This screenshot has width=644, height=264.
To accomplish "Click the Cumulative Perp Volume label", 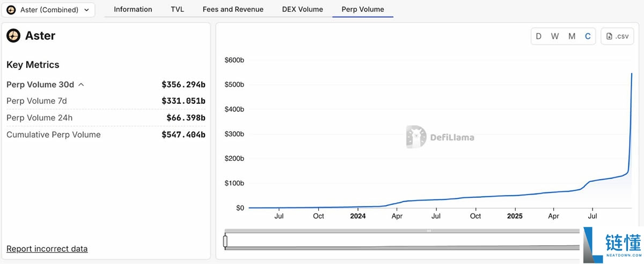I will tap(54, 134).
